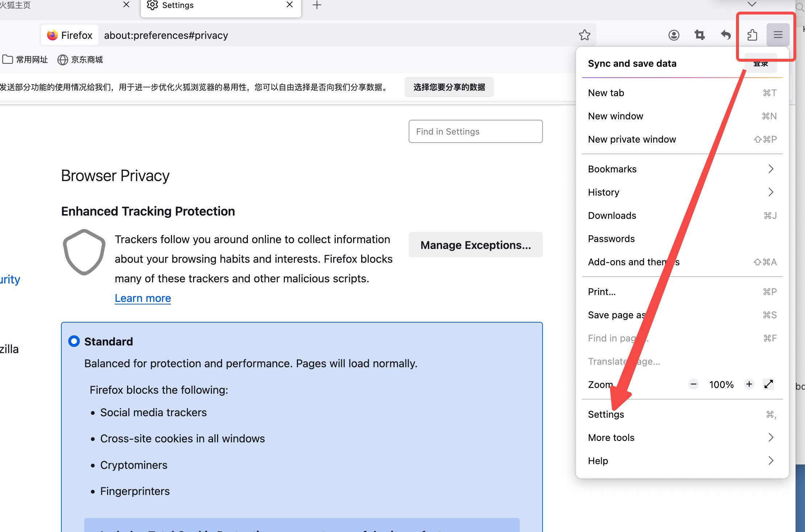This screenshot has height=532, width=805.
Task: Click Manage Exceptions button
Action: pyautogui.click(x=475, y=245)
